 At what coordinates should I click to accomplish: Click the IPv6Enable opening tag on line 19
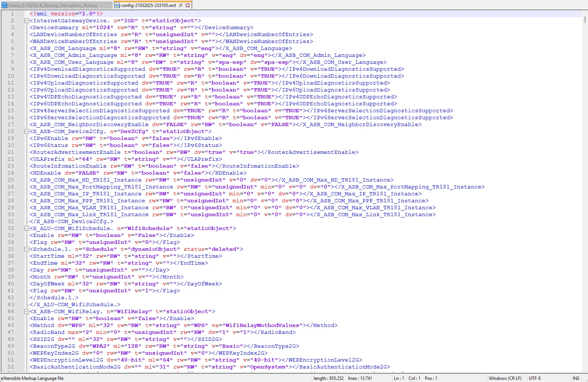coord(49,139)
